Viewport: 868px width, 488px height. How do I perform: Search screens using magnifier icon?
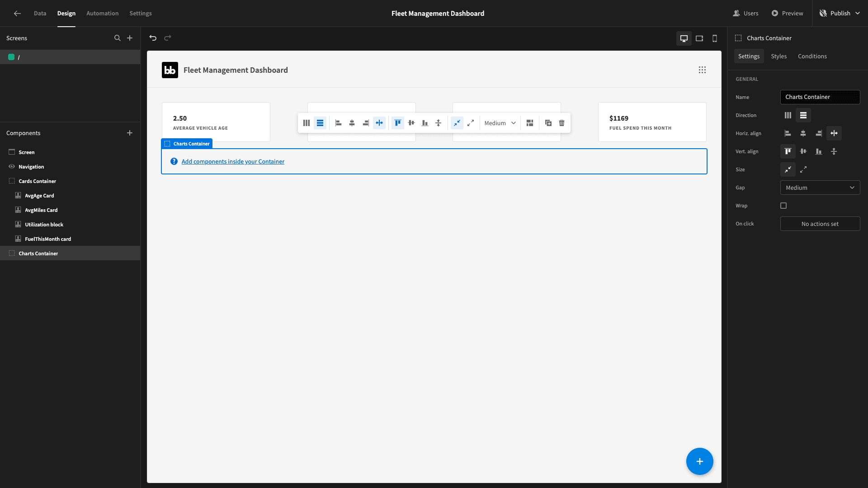pyautogui.click(x=118, y=38)
